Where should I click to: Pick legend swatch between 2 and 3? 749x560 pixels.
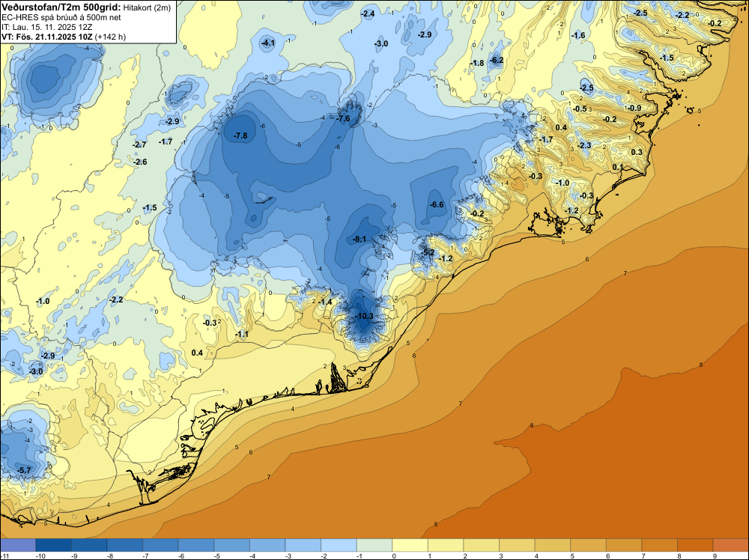pyautogui.click(x=482, y=545)
